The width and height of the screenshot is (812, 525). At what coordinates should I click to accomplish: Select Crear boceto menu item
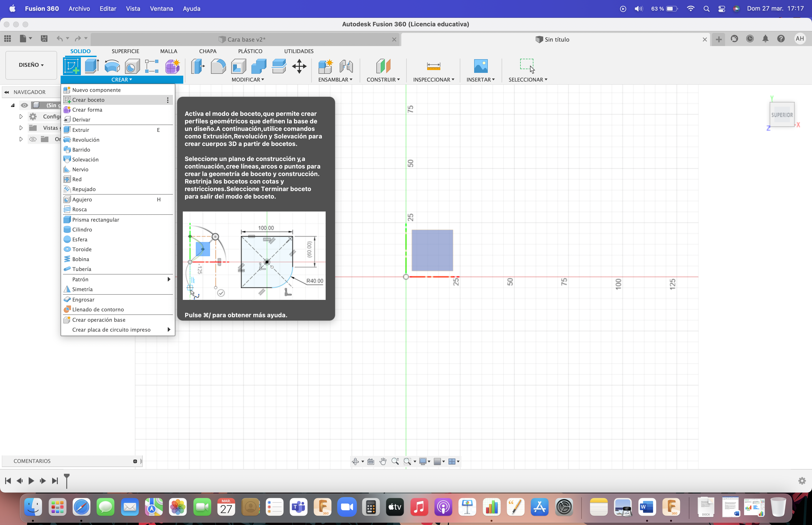click(118, 100)
